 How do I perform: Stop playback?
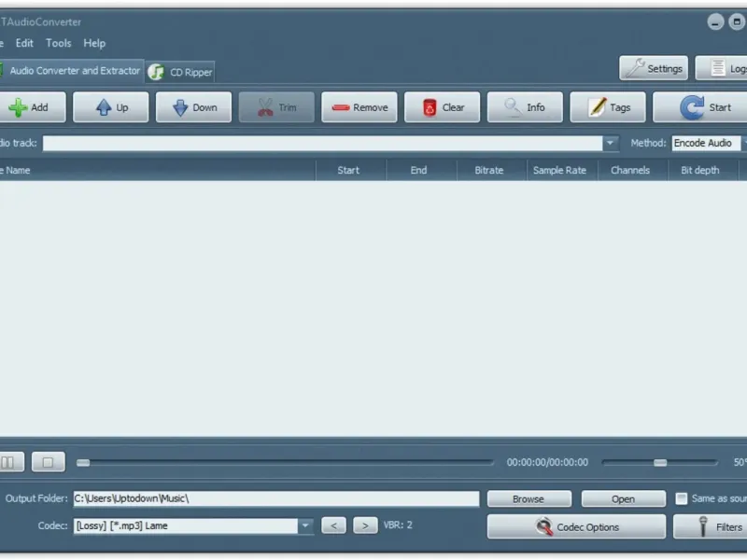[49, 462]
